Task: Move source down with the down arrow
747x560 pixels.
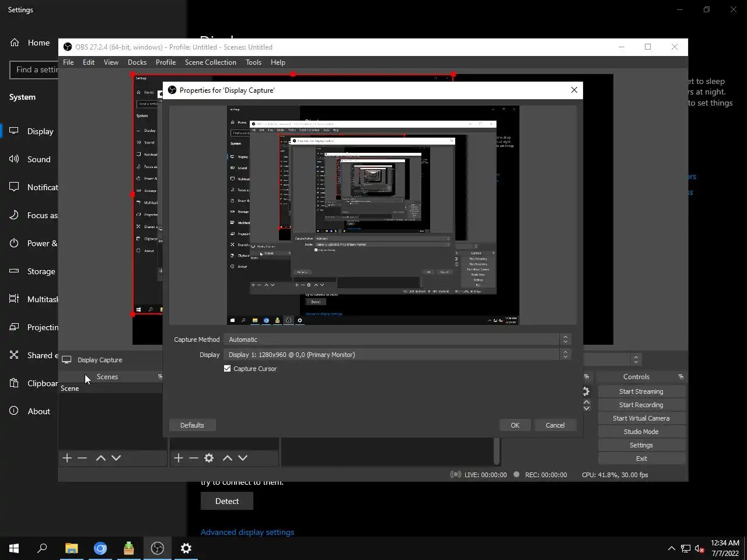Action: [243, 458]
